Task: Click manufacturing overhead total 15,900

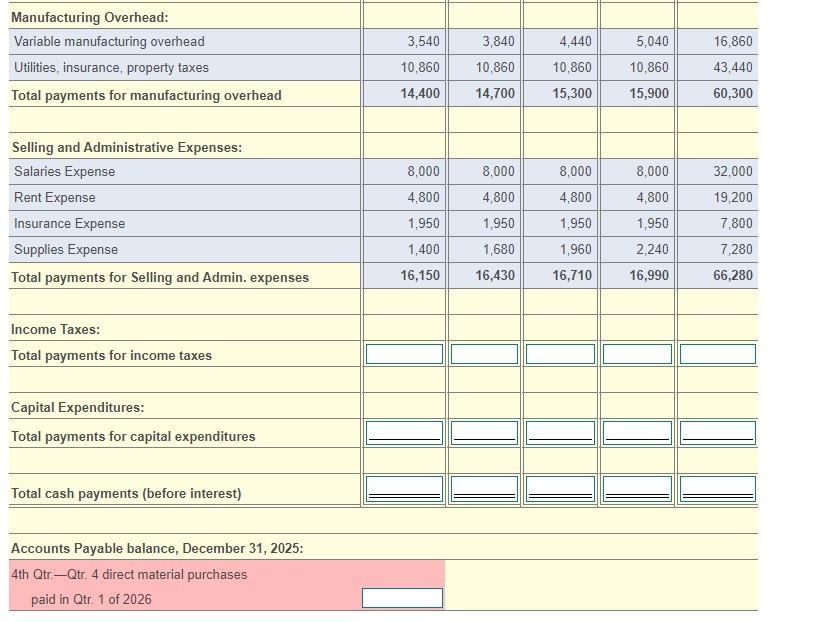Action: point(649,93)
